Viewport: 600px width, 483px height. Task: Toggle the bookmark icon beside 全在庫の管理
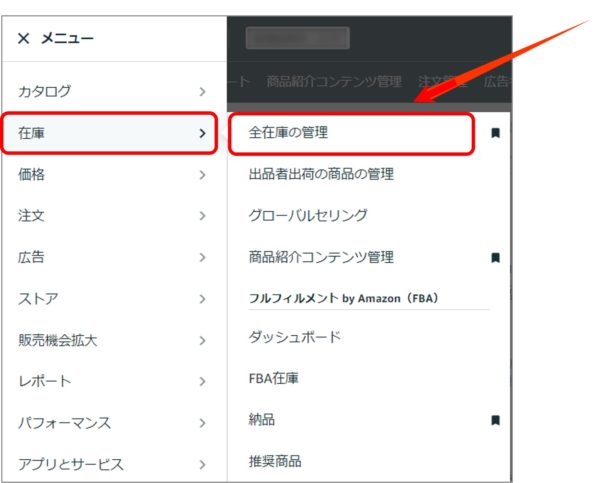[x=496, y=133]
